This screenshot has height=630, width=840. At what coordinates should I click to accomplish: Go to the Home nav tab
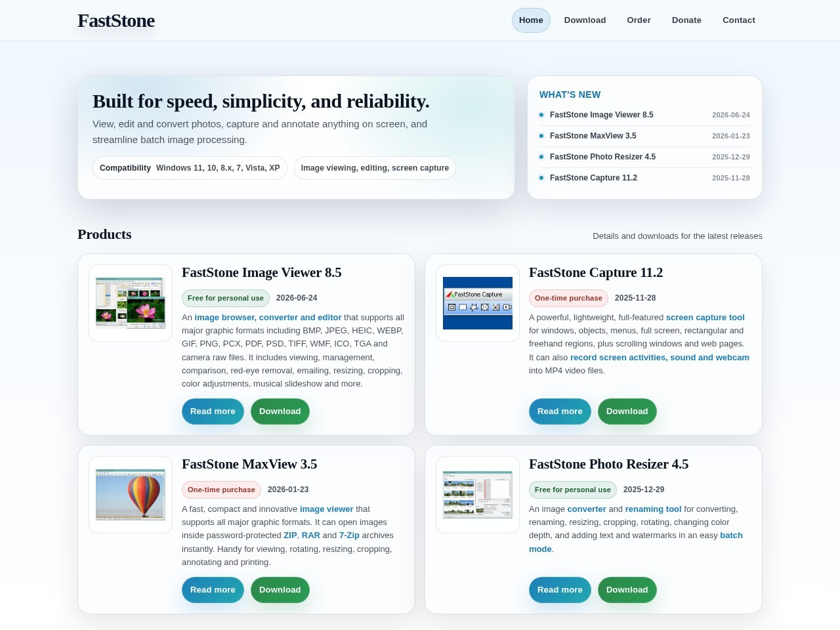531,20
